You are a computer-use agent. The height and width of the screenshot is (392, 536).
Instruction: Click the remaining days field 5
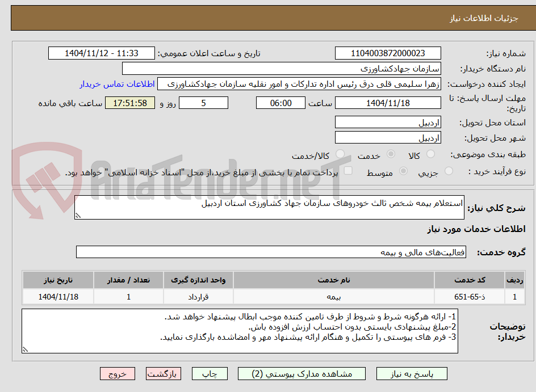click(x=203, y=103)
